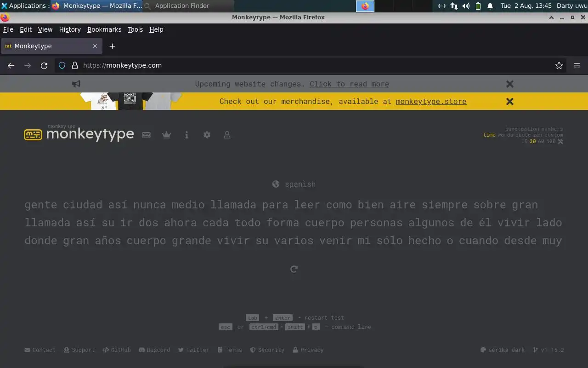This screenshot has width=588, height=368.
Task: Click the globe language icon
Action: point(276,184)
